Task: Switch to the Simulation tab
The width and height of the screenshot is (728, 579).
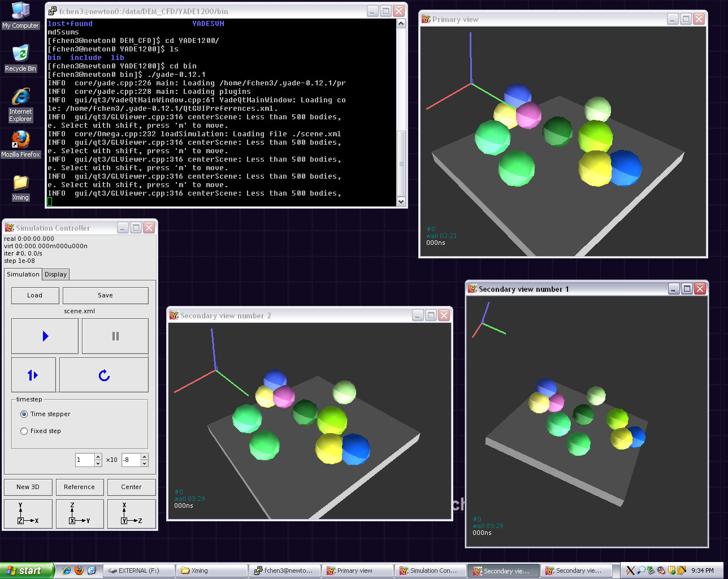Action: (x=23, y=274)
